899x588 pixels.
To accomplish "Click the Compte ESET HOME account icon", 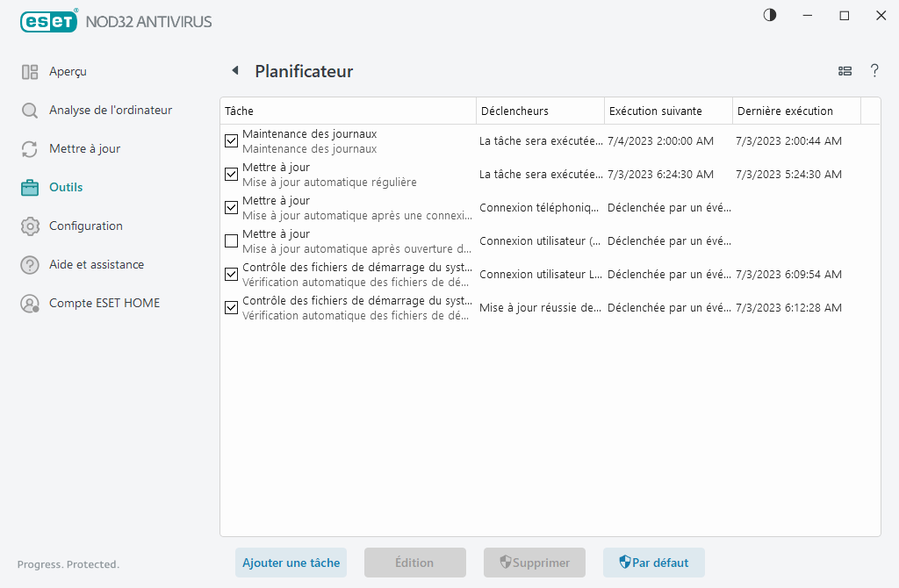I will pos(31,303).
